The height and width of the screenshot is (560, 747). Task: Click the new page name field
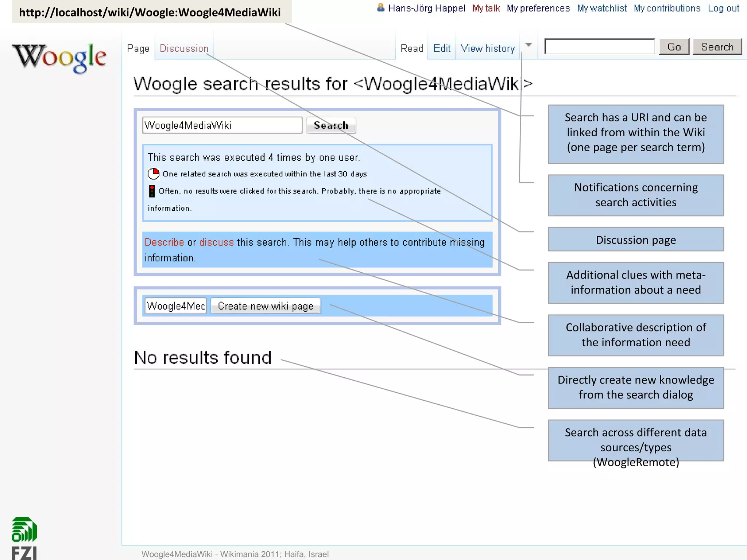(176, 306)
